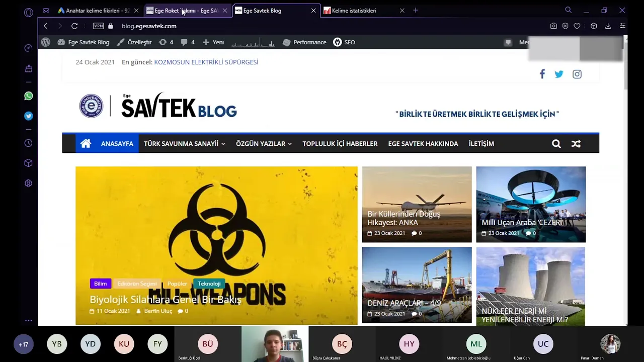Select Büşra Çalışkaner BÇ avatar

pyautogui.click(x=342, y=344)
